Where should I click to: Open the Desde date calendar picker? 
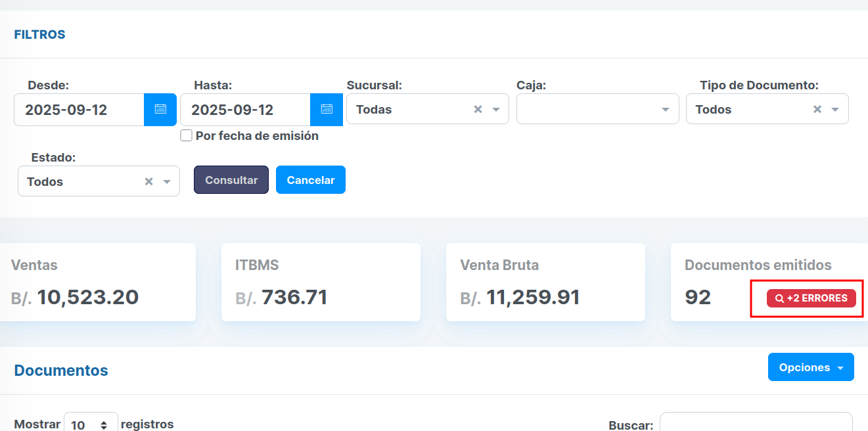[x=160, y=110]
